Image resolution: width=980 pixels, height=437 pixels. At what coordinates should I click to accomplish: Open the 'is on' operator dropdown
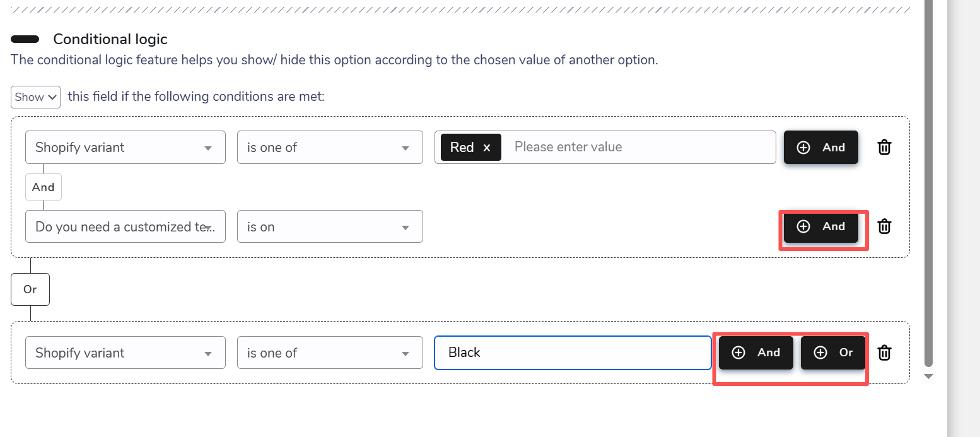(329, 227)
